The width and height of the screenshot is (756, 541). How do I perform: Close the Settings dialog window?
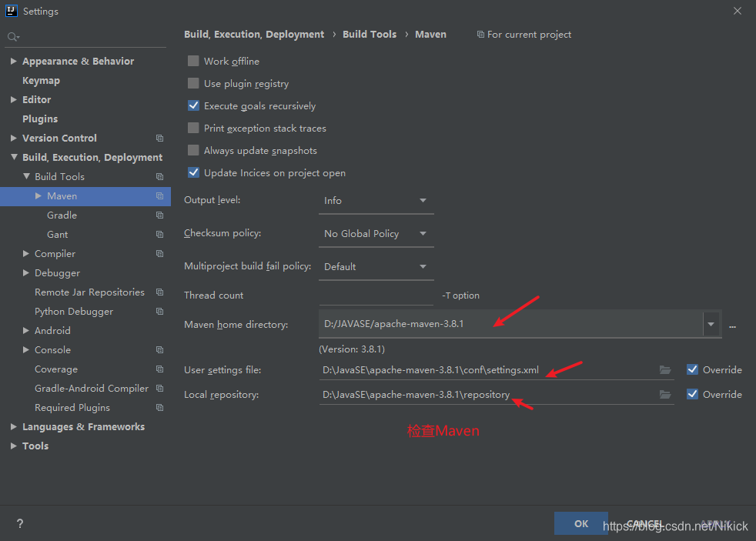click(x=738, y=11)
